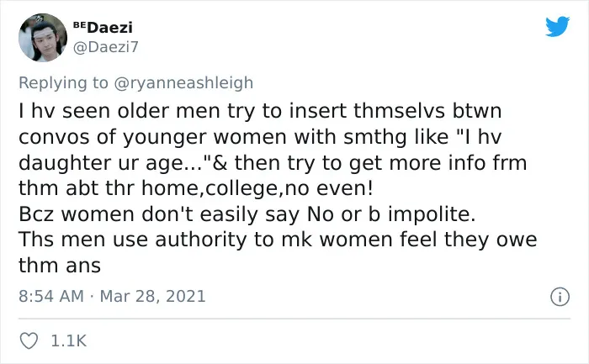Image resolution: width=589 pixels, height=364 pixels.
Task: Open the @Daezi7 handle link
Action: pos(105,47)
